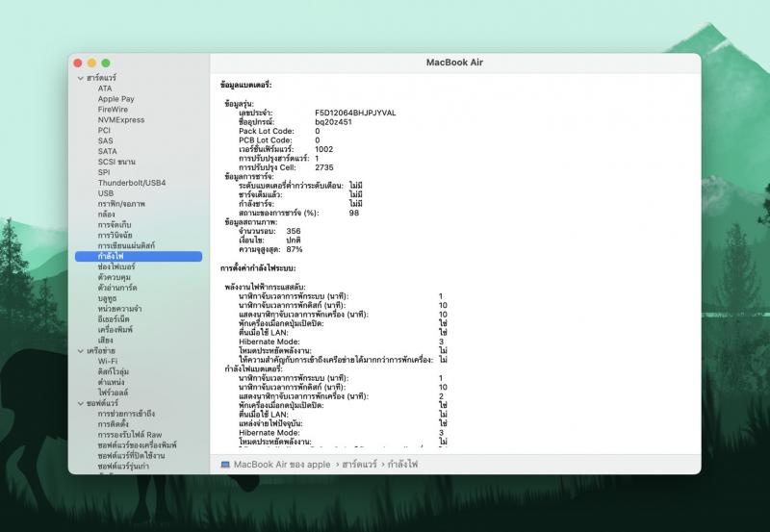
Task: Collapse the ซอฟต์แวร์ section chevron
Action: [82, 404]
